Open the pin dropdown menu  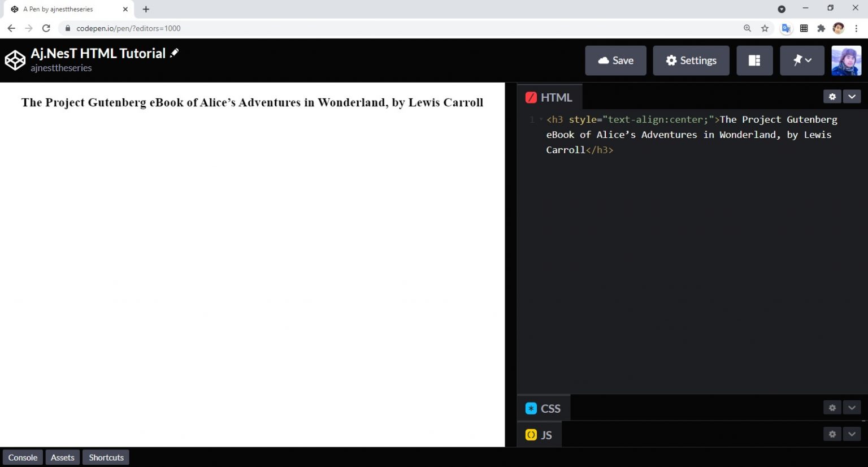click(802, 60)
